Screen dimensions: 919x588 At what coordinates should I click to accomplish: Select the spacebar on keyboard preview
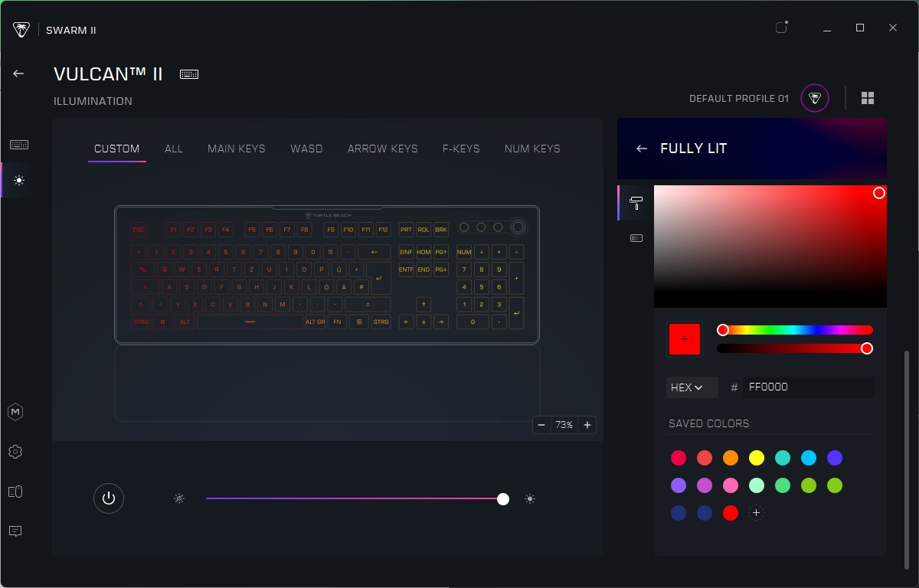tap(250, 322)
